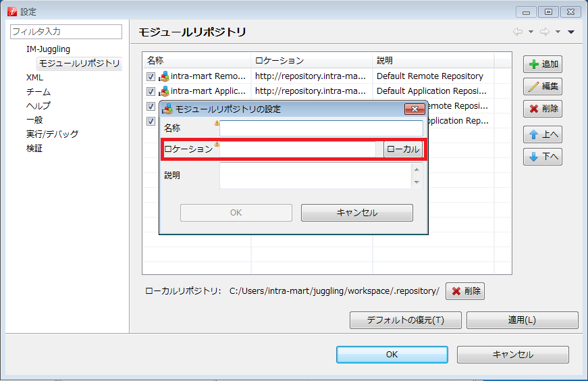Screen dimensions: 588x381
Task: Click the キャンセル button of the 設定 window
Action: pyautogui.click(x=512, y=355)
